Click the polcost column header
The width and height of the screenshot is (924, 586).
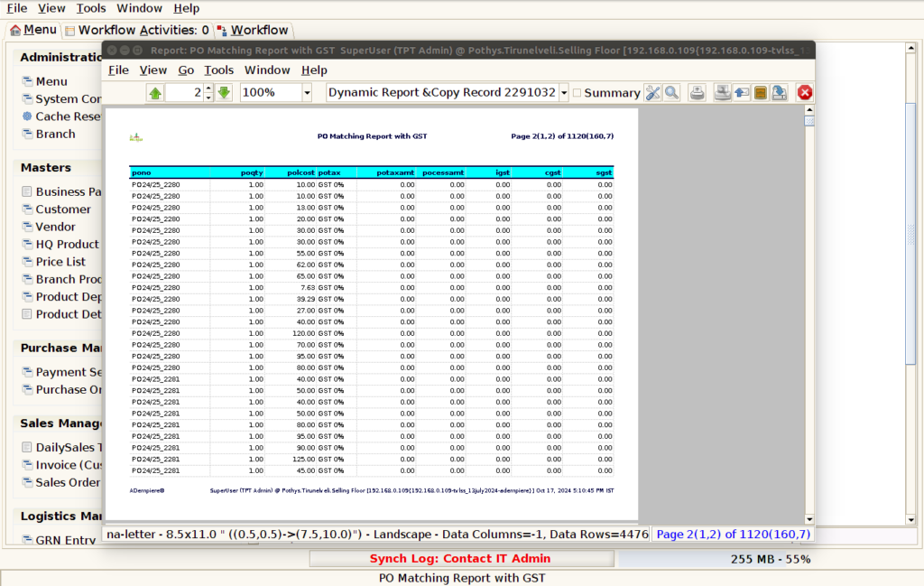click(291, 172)
